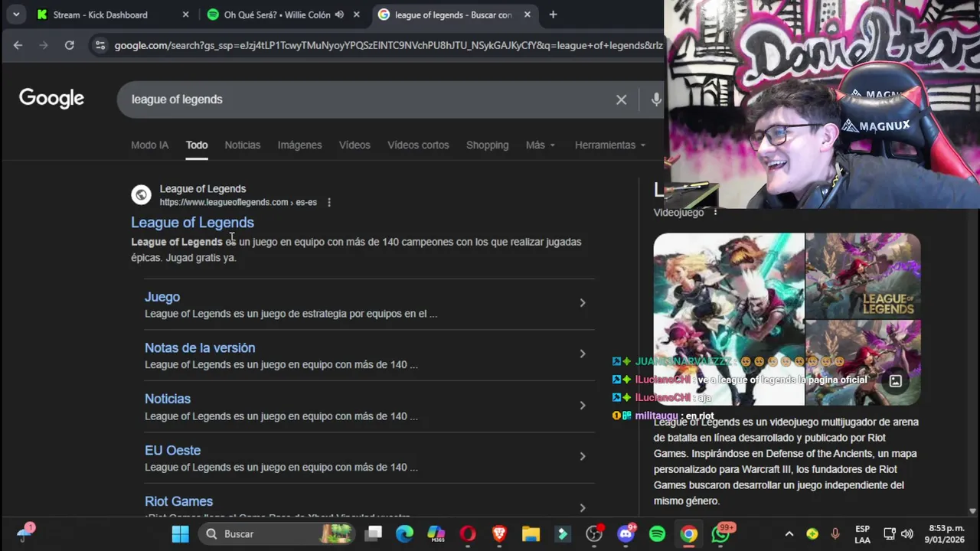This screenshot has height=551, width=980.
Task: Open Microsoft Edge from the taskbar
Action: click(x=404, y=533)
